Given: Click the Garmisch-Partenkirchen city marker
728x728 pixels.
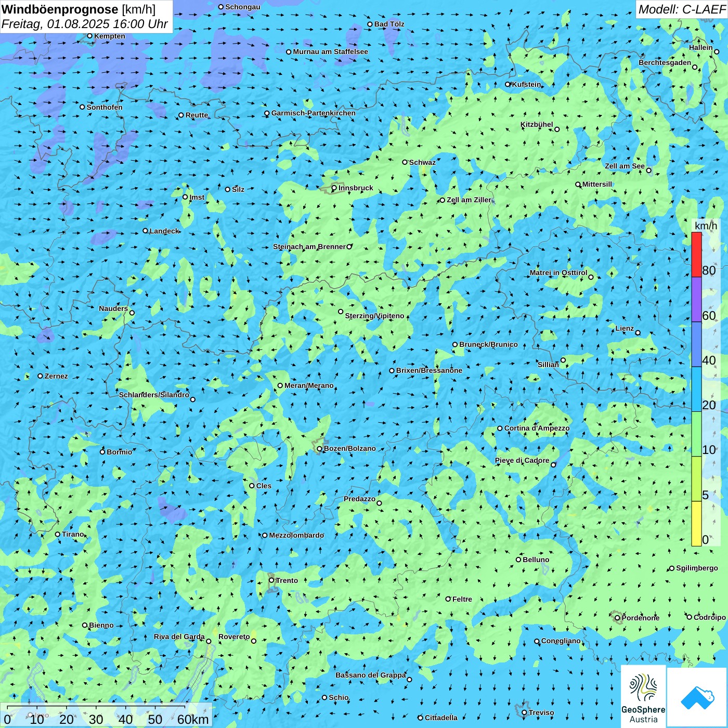Looking at the screenshot, I should 267,113.
